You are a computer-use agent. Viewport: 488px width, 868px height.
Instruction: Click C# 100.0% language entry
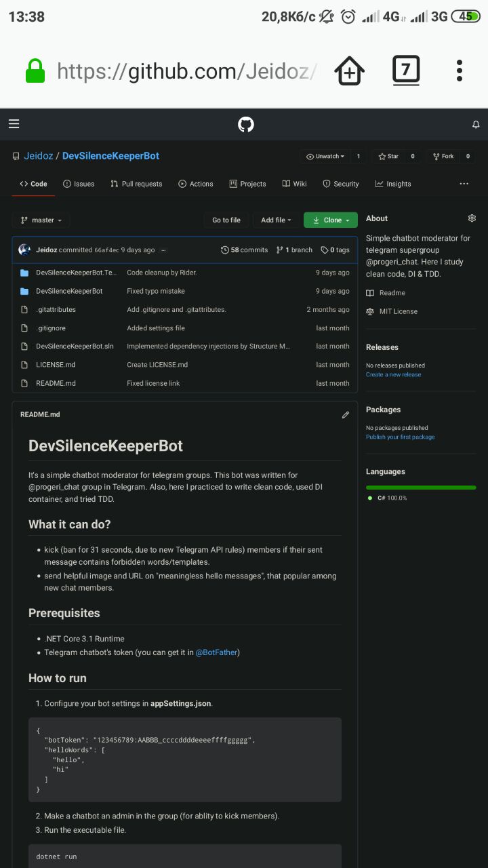click(388, 498)
